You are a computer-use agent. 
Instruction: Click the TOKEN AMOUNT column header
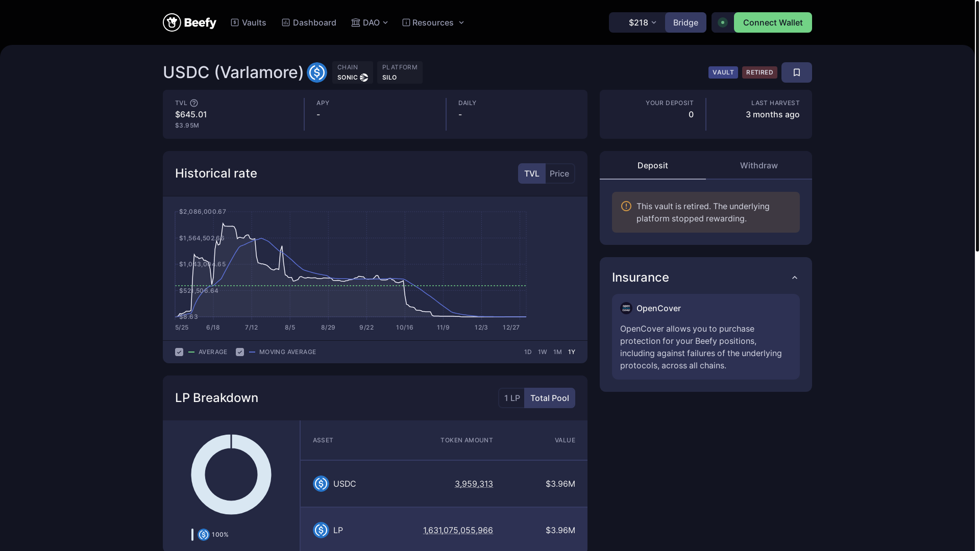click(467, 440)
